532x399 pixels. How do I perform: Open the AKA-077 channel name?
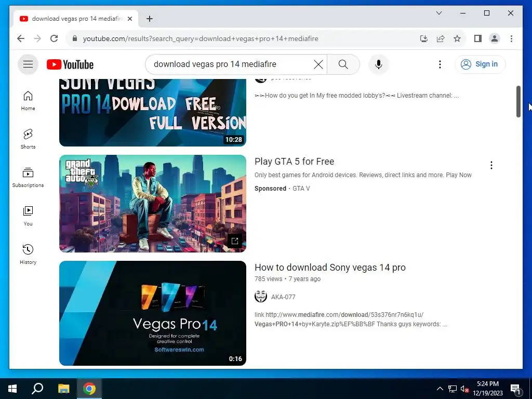(x=283, y=297)
